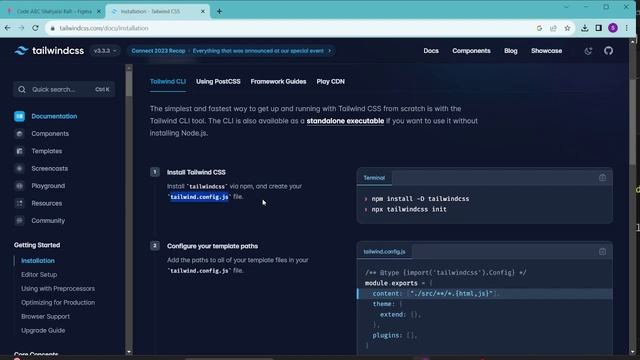Click the 'npm install -D tailwindcss' command text

click(x=420, y=199)
